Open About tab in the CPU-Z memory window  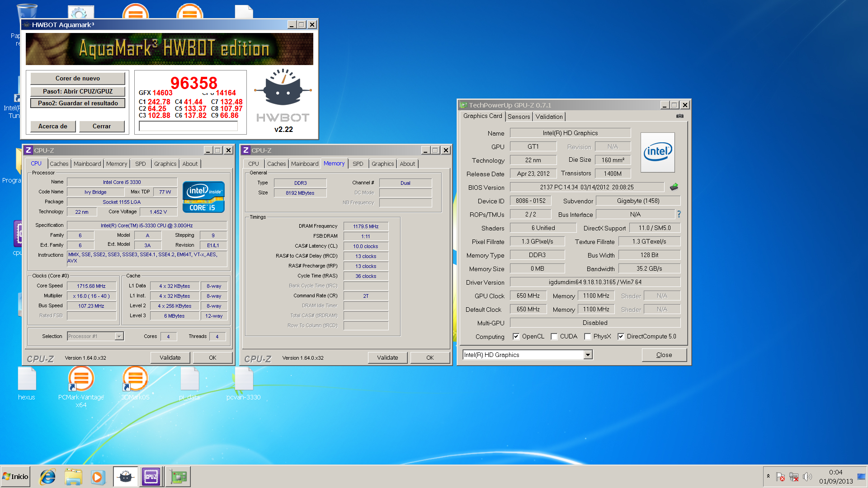[407, 164]
